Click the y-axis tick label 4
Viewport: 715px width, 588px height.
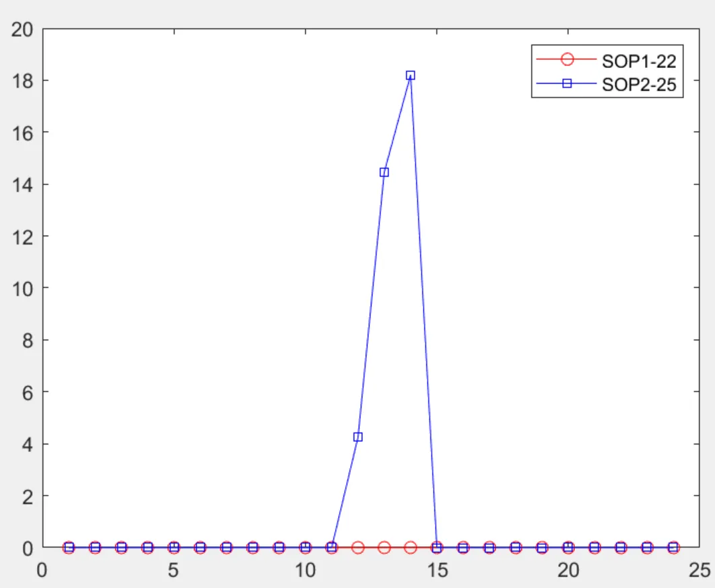pyautogui.click(x=28, y=445)
